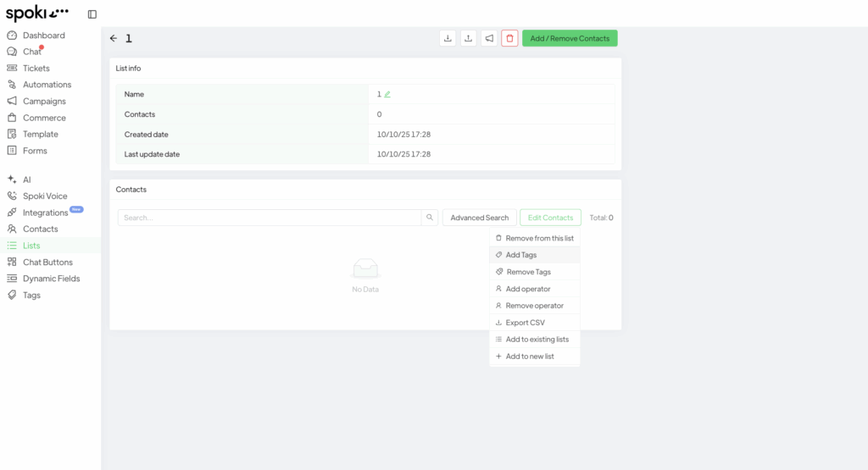Open the Chat section with notification

coord(31,52)
